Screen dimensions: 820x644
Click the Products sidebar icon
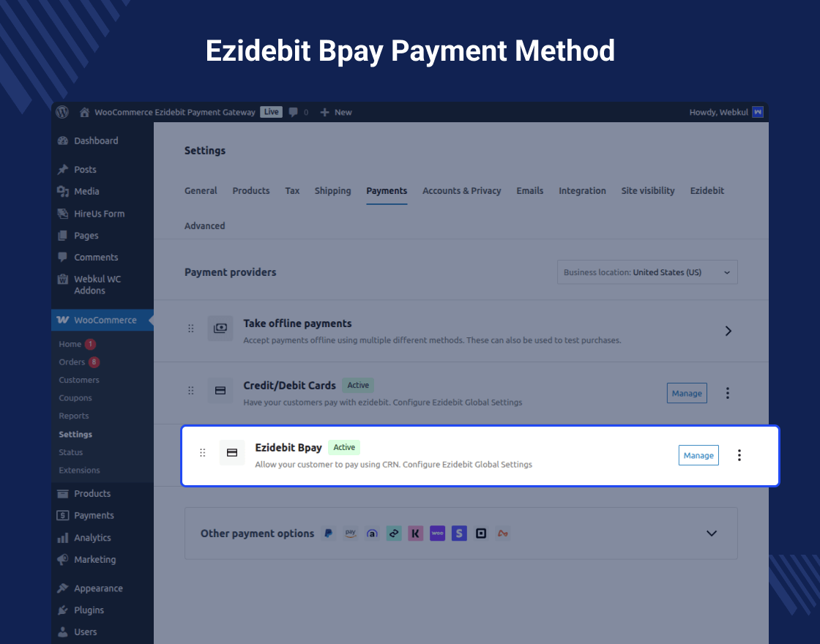tap(63, 493)
